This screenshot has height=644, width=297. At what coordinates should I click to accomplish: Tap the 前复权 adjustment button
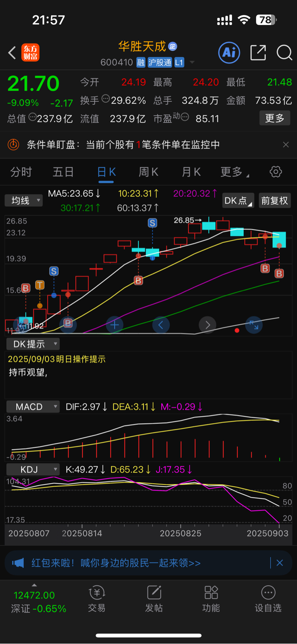(x=275, y=200)
